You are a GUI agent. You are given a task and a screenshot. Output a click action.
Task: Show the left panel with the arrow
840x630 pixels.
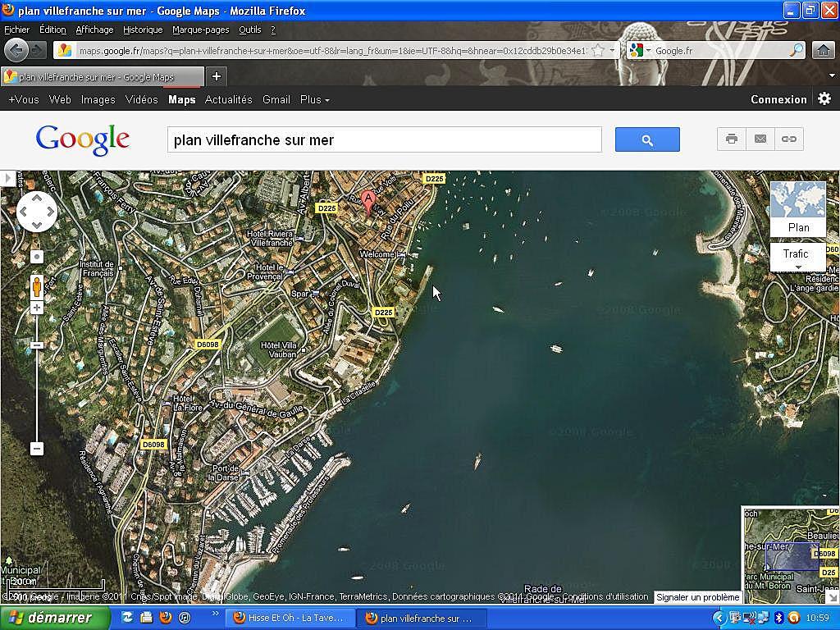click(7, 178)
